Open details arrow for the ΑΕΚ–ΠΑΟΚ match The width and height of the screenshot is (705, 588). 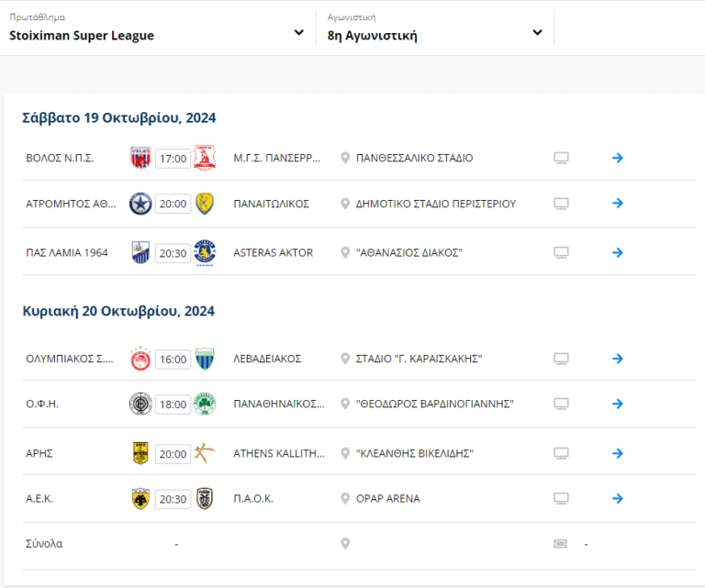click(x=618, y=499)
